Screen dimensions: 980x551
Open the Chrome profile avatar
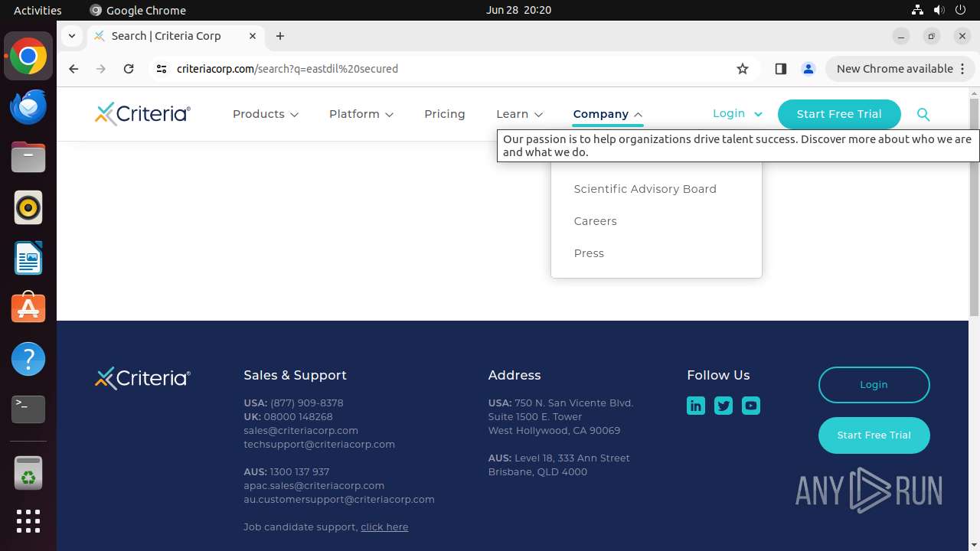[808, 69]
